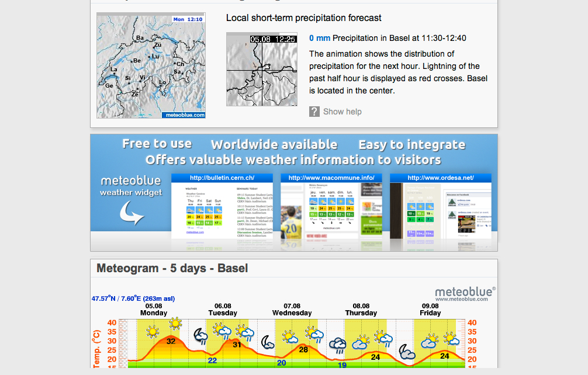Screen dimensions: 588x375
Task: Click the Tuesday max temperature 31 label
Action: coord(237,344)
